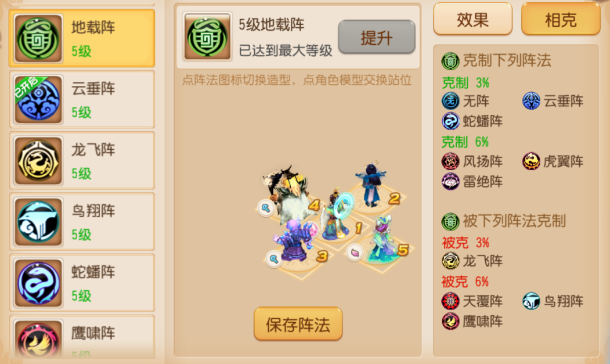Click 虎翼阵 icon in countered list
Viewport: 610px width, 364px height.
click(x=531, y=161)
